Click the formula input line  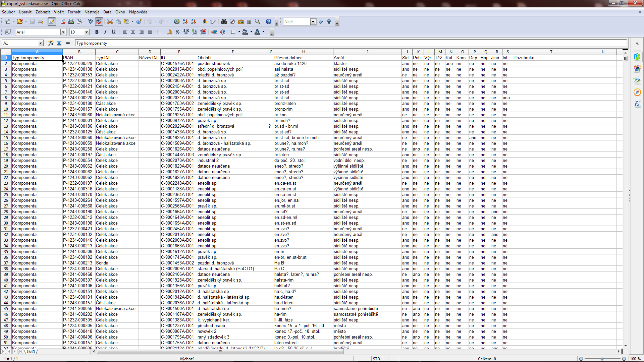click(351, 43)
